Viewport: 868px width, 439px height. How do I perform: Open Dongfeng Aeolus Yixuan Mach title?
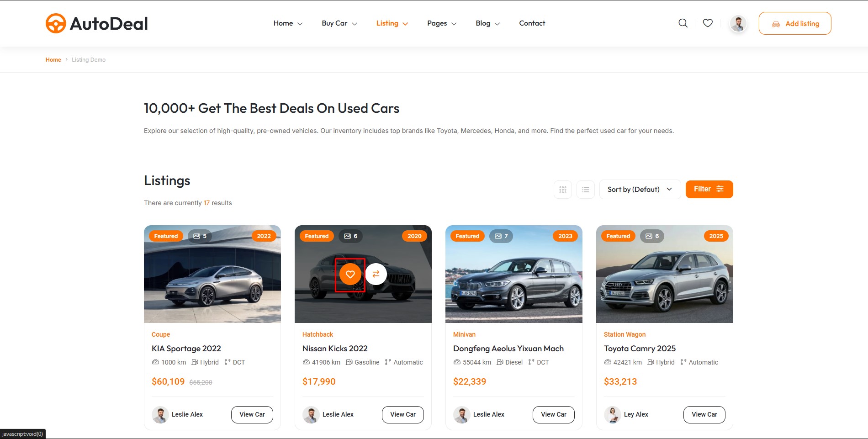pos(508,349)
